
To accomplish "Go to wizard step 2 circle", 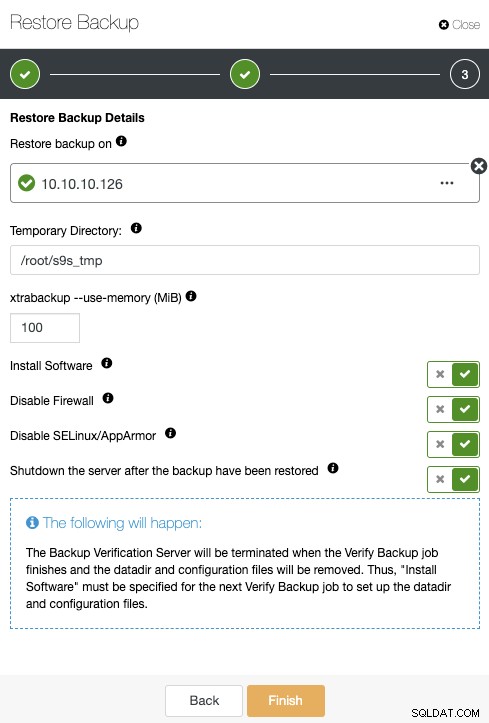I will pyautogui.click(x=245, y=74).
